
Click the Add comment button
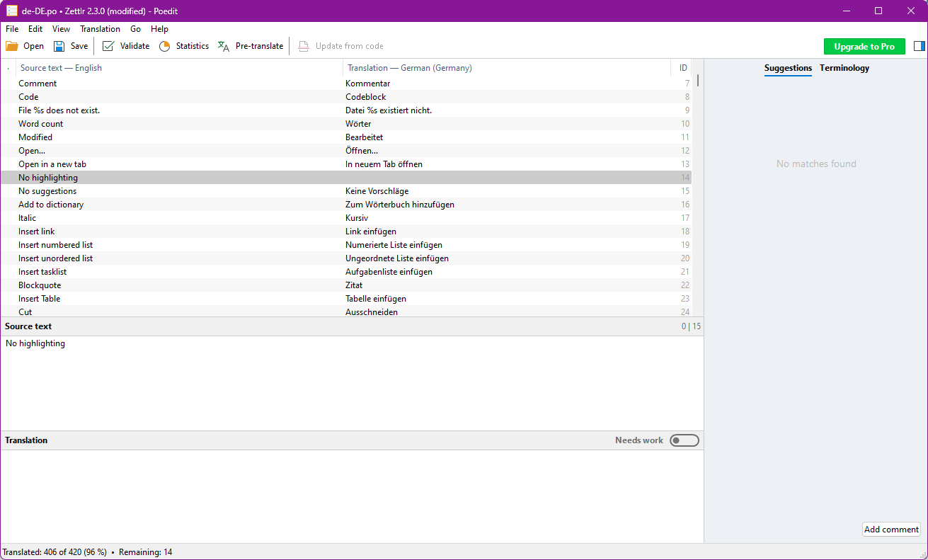tap(891, 529)
